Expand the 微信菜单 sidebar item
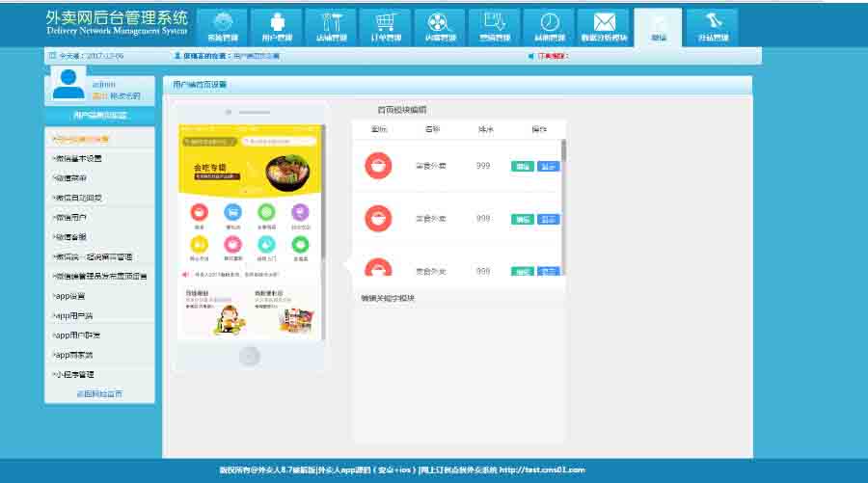 point(70,178)
